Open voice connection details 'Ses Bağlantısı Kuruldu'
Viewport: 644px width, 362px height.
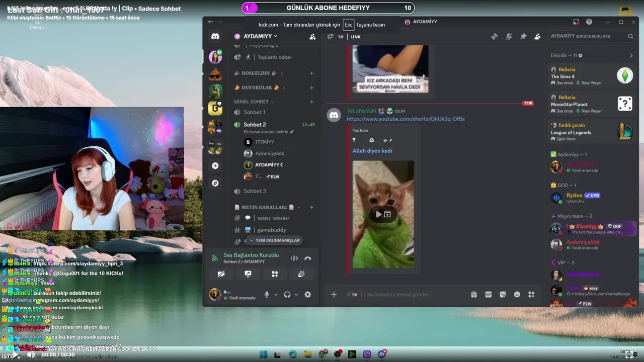coord(251,255)
